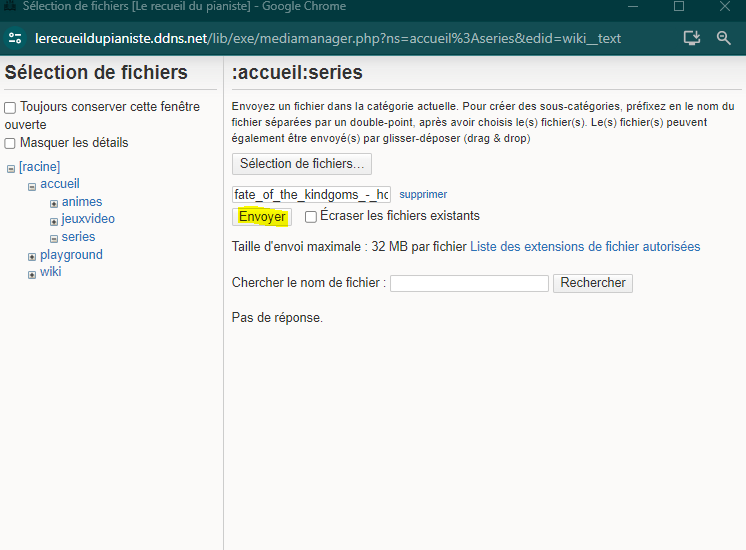746x550 pixels.
Task: Expand the playground namespace node
Action: tap(32, 257)
